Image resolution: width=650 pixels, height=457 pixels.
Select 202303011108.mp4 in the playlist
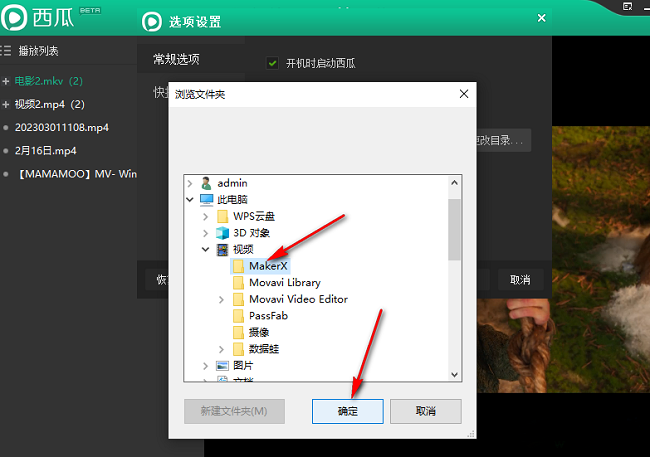(62, 127)
